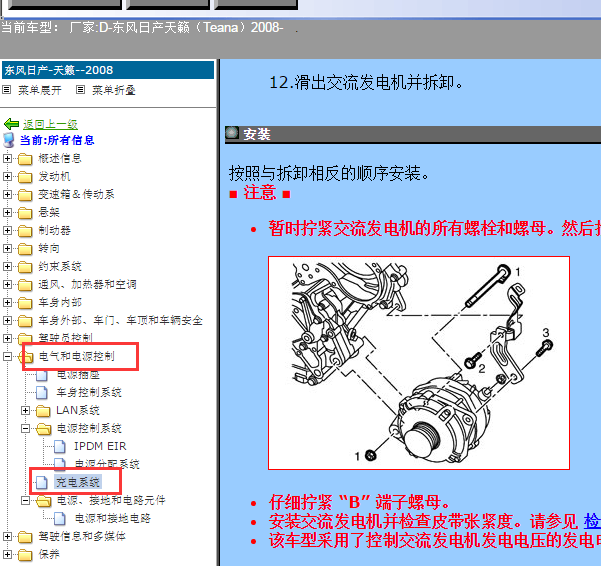Click the folder icon for 转向

coord(25,249)
